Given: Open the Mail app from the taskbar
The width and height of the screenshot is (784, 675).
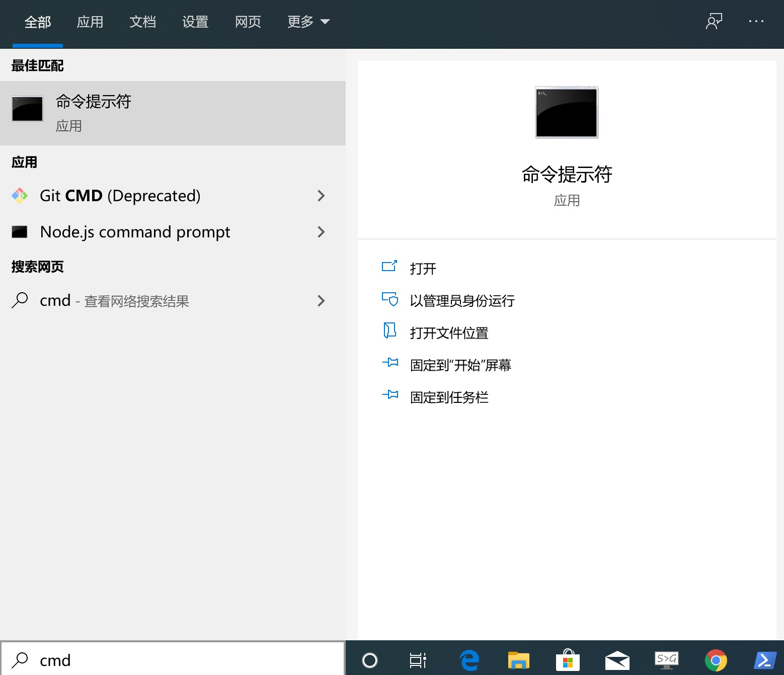Looking at the screenshot, I should (x=617, y=659).
